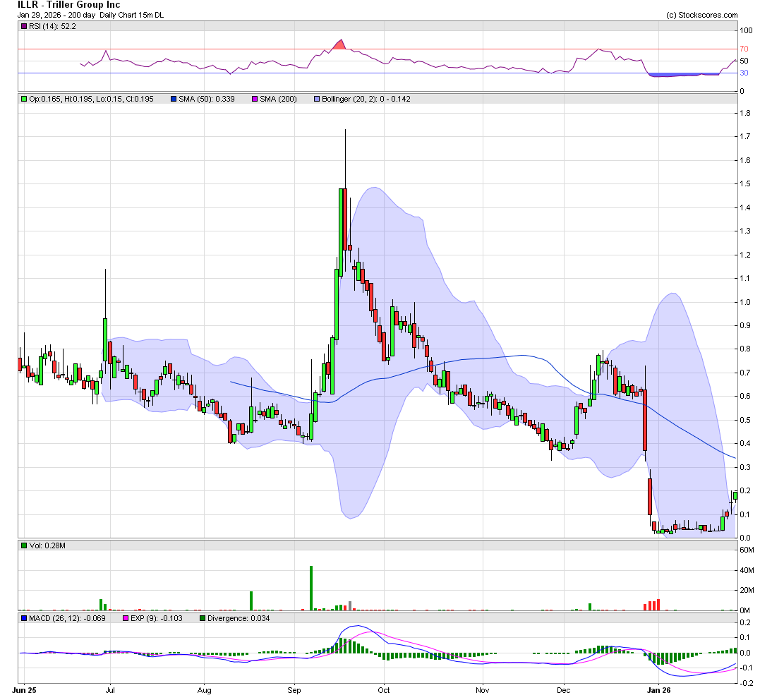
Task: Click the blue SMA (50) legend swatch
Action: [x=174, y=99]
